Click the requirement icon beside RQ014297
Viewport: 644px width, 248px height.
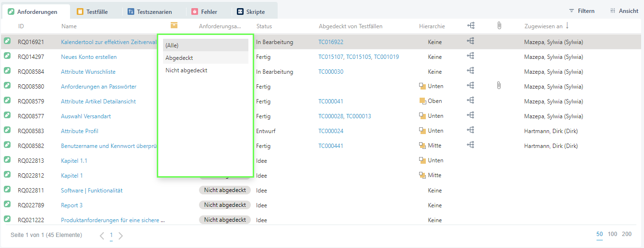(x=7, y=56)
